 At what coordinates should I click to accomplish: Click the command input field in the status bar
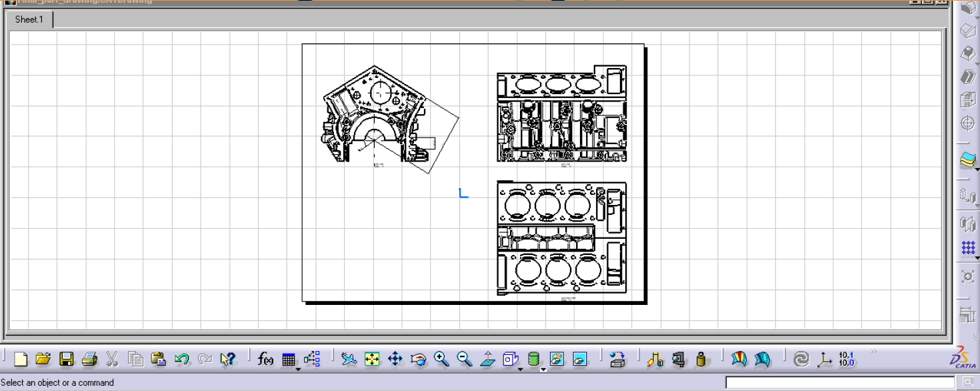[839, 383]
